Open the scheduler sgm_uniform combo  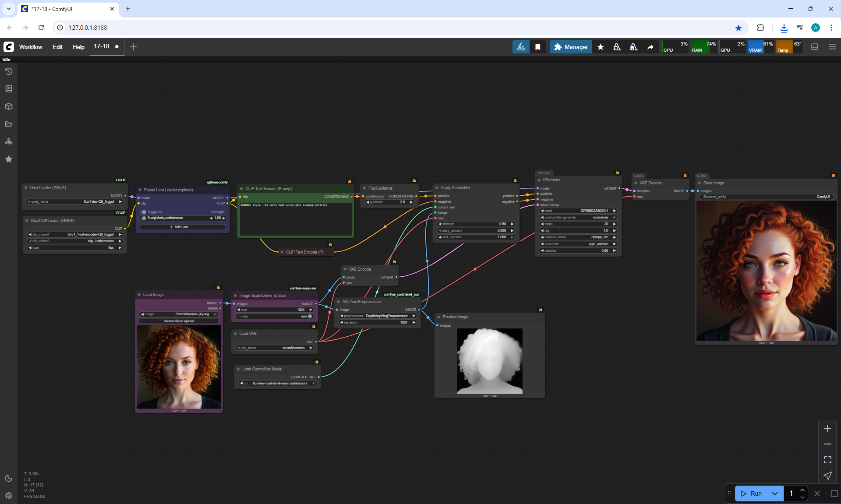pyautogui.click(x=578, y=244)
